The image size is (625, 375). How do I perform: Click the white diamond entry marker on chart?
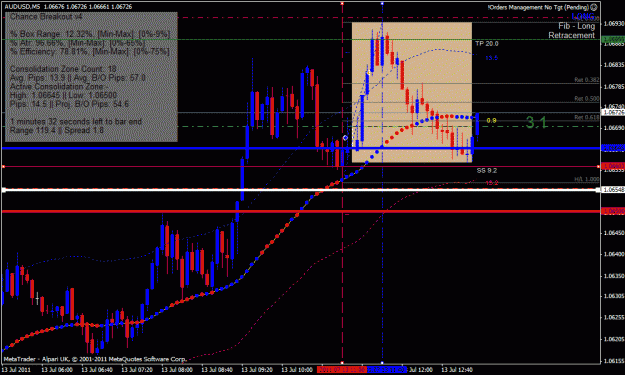tap(345, 138)
